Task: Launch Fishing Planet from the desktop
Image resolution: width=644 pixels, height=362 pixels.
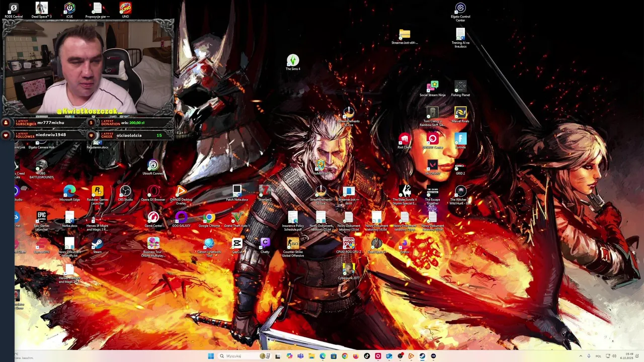Action: click(460, 88)
